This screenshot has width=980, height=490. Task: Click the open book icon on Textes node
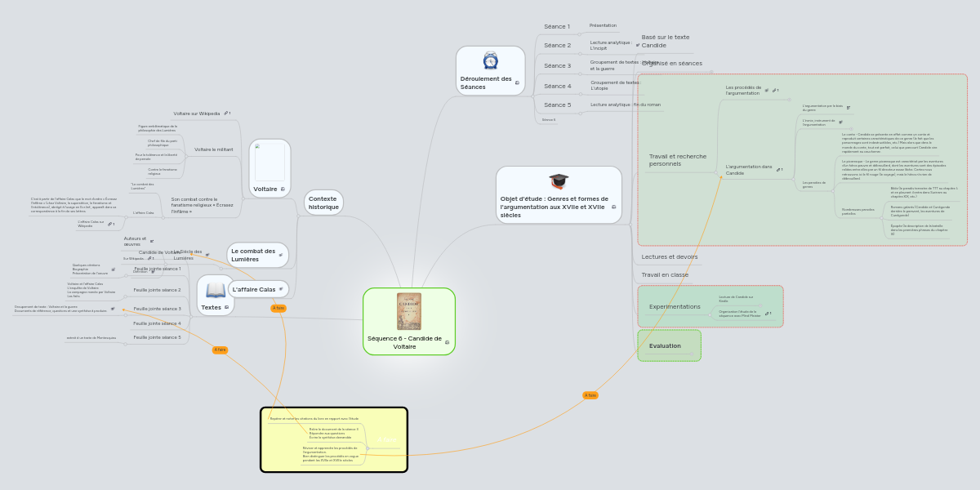pyautogui.click(x=216, y=290)
